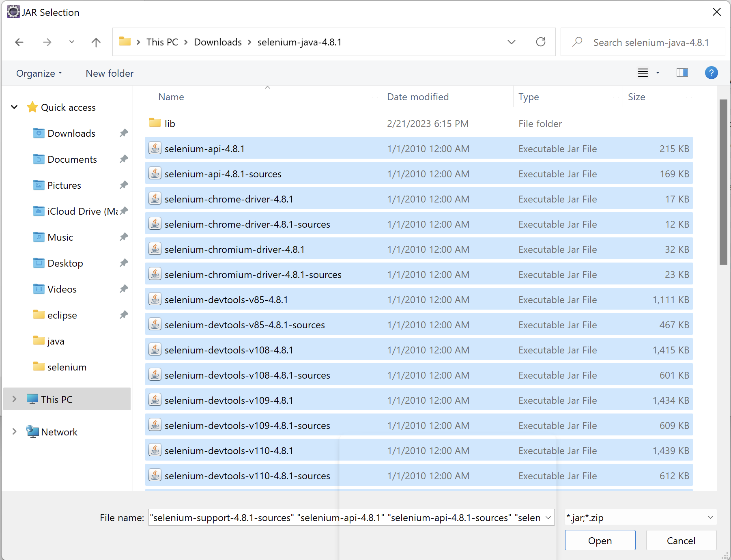Select selenium-devtools-v110-4.8.1-sources file name
The width and height of the screenshot is (731, 560).
pos(247,476)
